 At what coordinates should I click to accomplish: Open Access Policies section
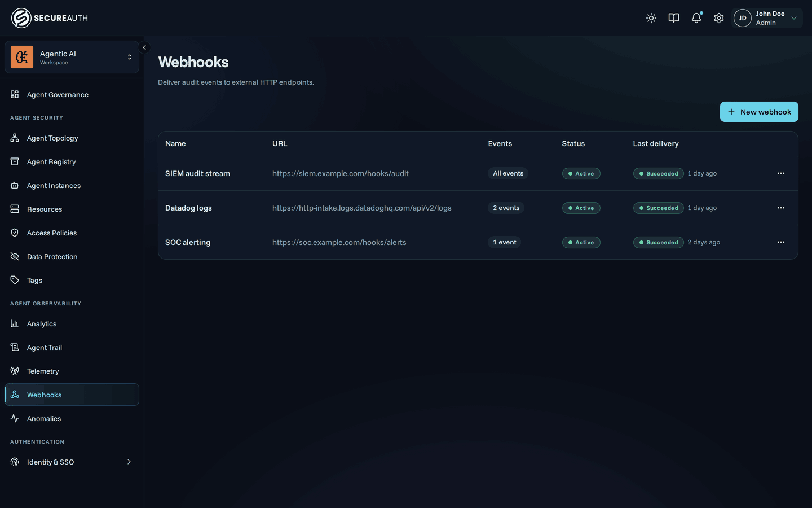tap(72, 233)
